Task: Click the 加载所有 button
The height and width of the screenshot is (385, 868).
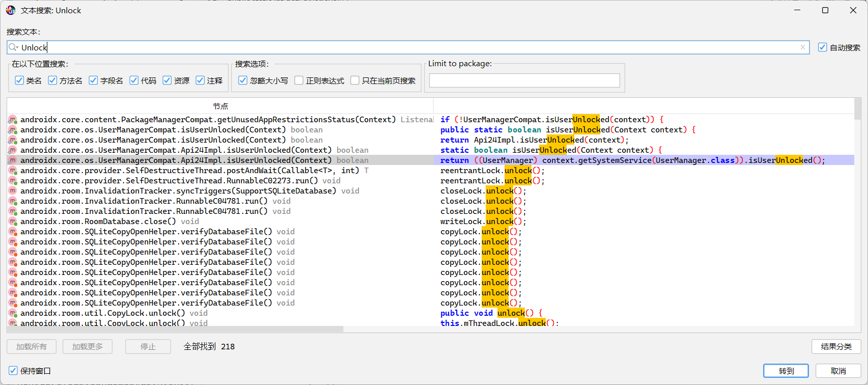Action: pyautogui.click(x=32, y=347)
